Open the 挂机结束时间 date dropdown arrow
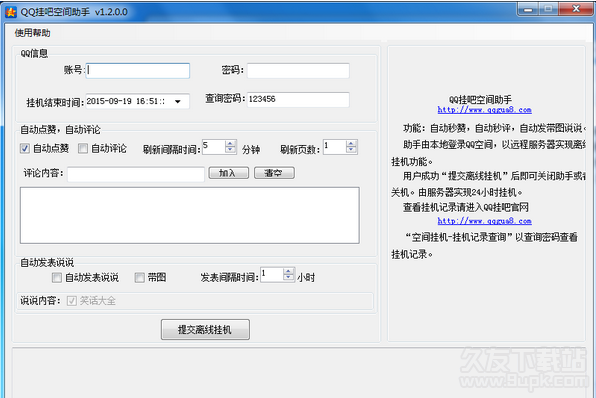 [178, 101]
